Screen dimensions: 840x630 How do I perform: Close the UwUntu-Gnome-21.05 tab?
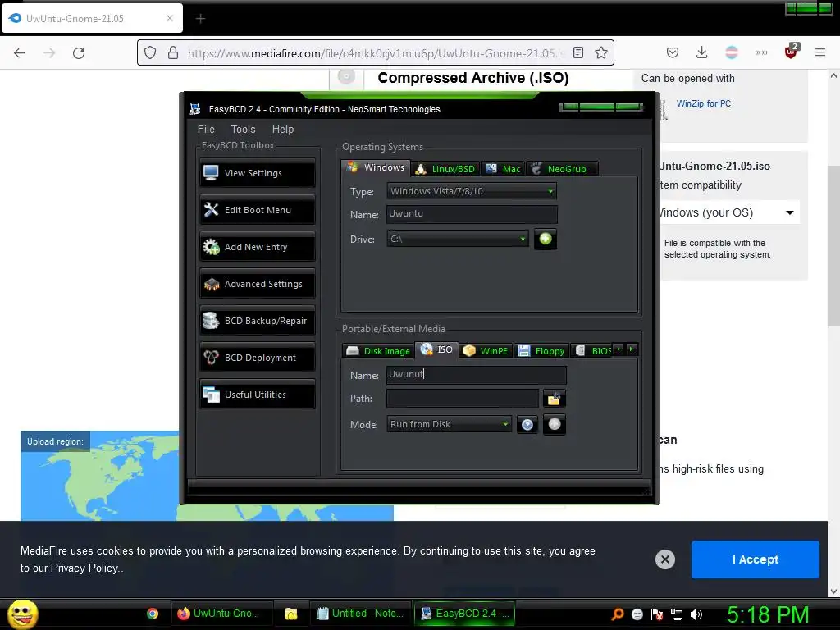tap(170, 18)
